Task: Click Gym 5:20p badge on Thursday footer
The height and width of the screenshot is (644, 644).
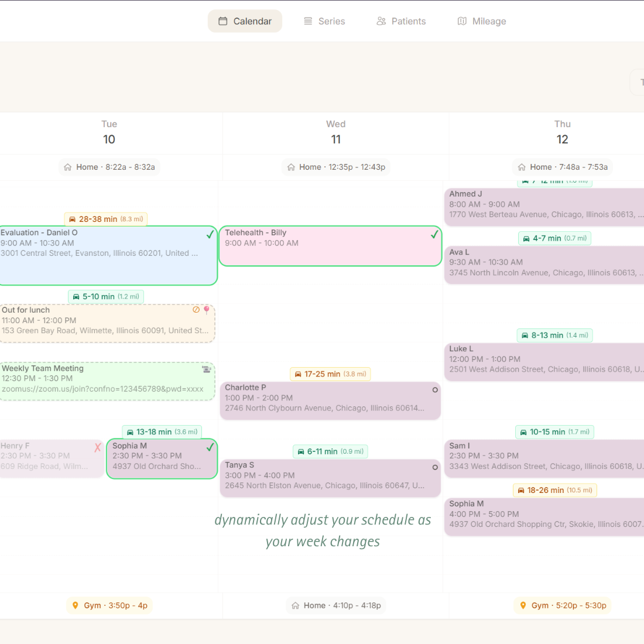Action: coord(562,605)
